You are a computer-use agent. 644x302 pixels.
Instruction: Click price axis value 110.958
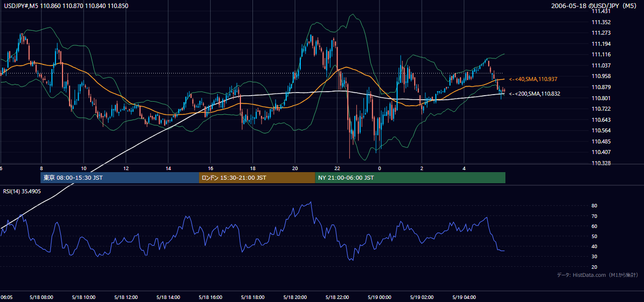(x=601, y=76)
